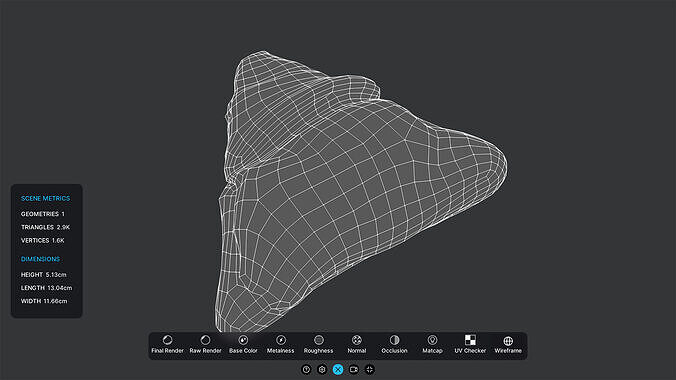Toggle the highlighted blue inspector button

pos(338,370)
